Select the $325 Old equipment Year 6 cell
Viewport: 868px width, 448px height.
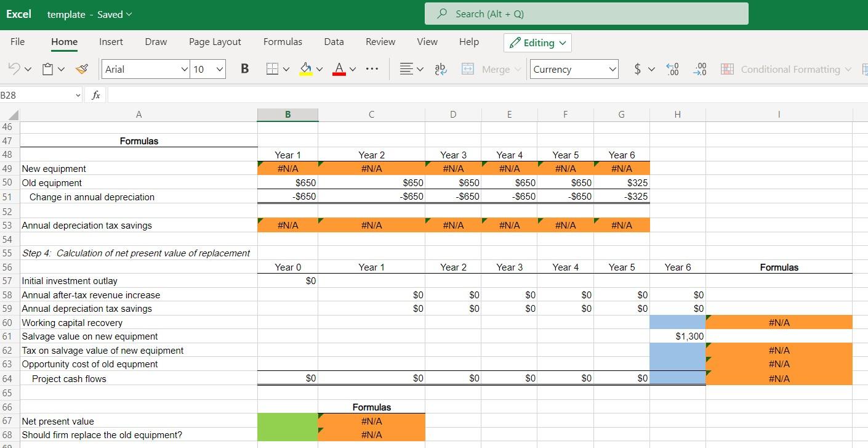(621, 183)
